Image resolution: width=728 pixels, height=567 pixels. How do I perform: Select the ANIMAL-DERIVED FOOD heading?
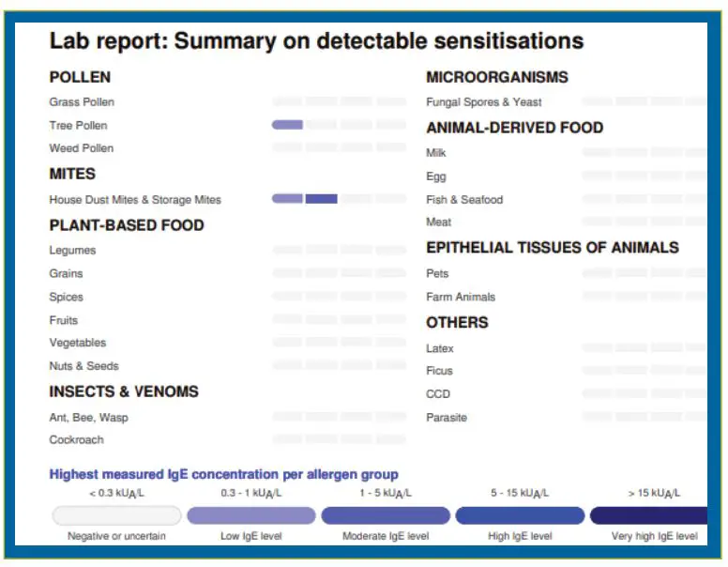[x=514, y=128]
